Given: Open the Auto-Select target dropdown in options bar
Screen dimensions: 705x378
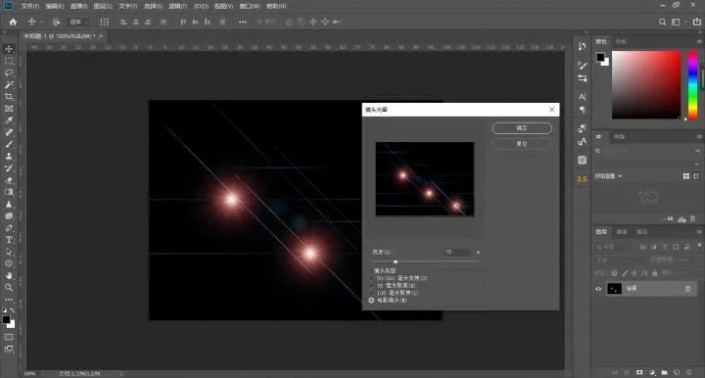Looking at the screenshot, I should click(79, 22).
